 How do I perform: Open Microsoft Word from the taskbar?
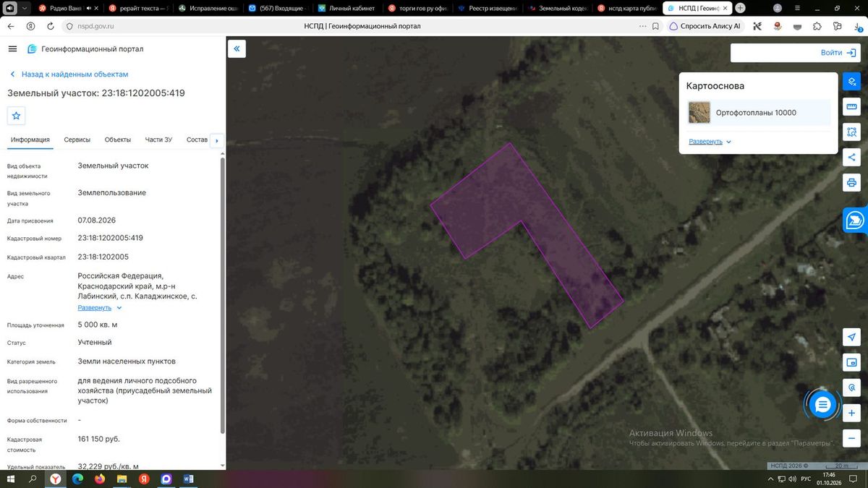189,479
